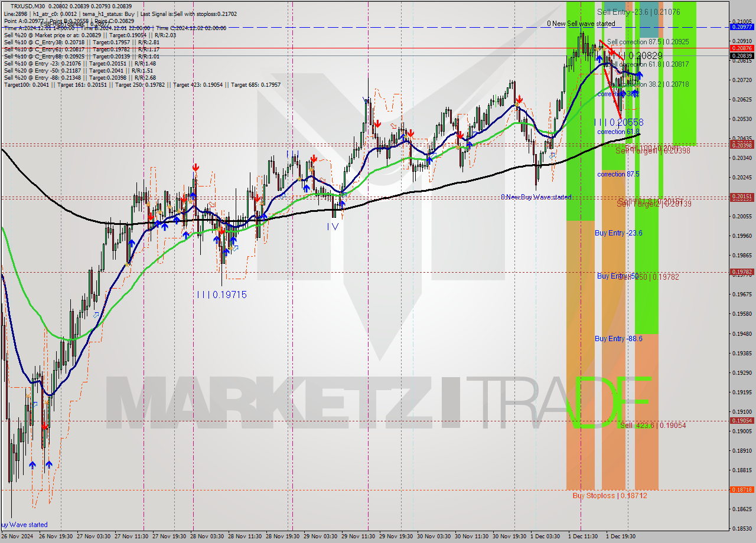756x543 pixels.
Task: Click the black 0.20839 current price tag
Action: [742, 55]
